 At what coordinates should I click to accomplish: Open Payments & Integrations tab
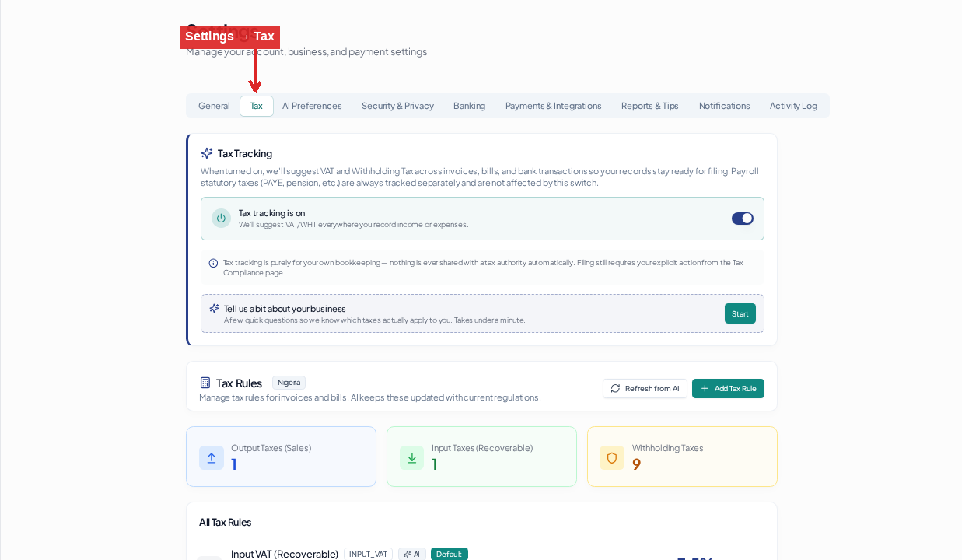(553, 106)
